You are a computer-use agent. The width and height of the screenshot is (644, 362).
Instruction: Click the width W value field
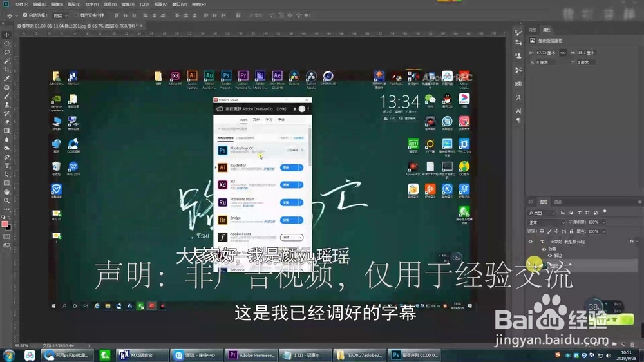[x=547, y=53]
